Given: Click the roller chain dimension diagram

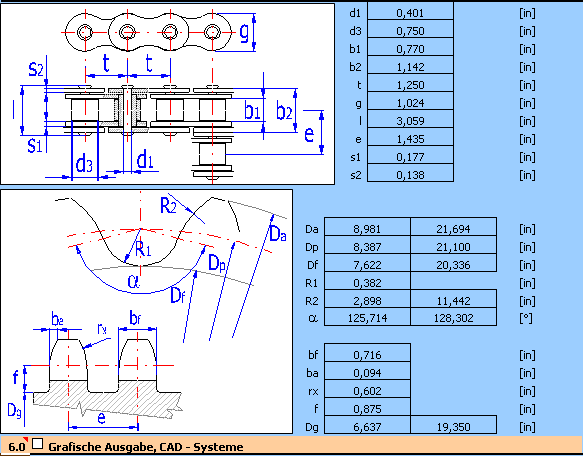Looking at the screenshot, I should click(167, 94).
